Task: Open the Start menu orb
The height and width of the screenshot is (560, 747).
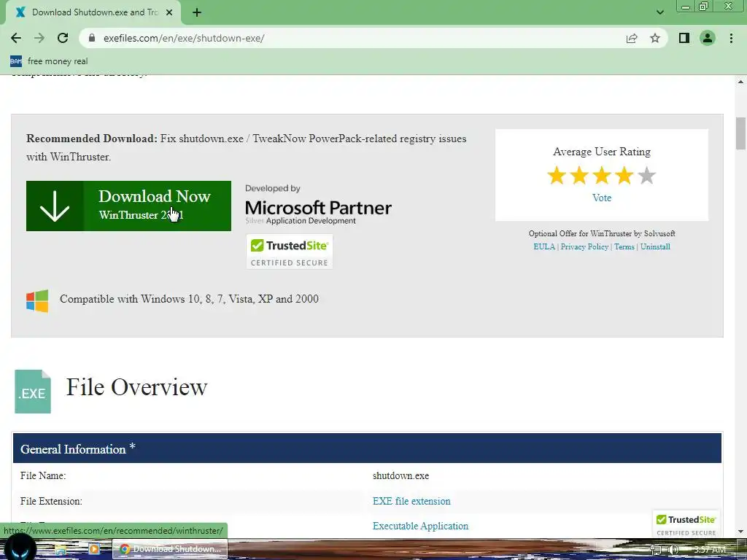Action: [x=20, y=548]
